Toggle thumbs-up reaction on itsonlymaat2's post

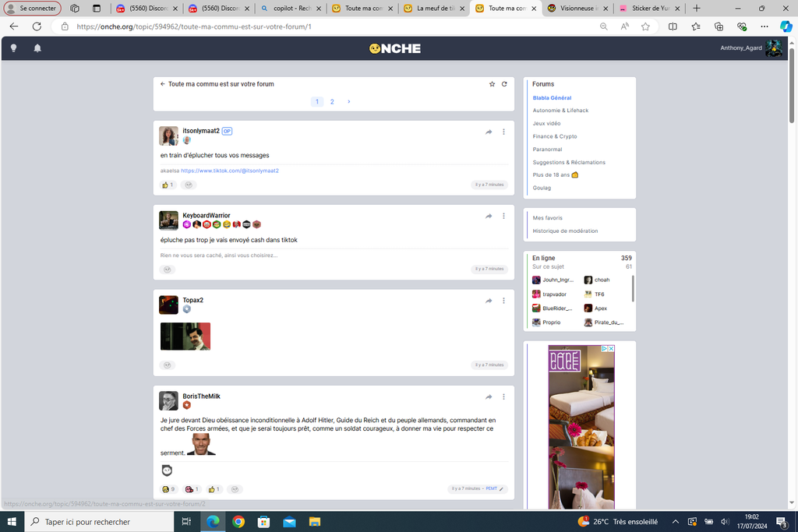coord(168,185)
